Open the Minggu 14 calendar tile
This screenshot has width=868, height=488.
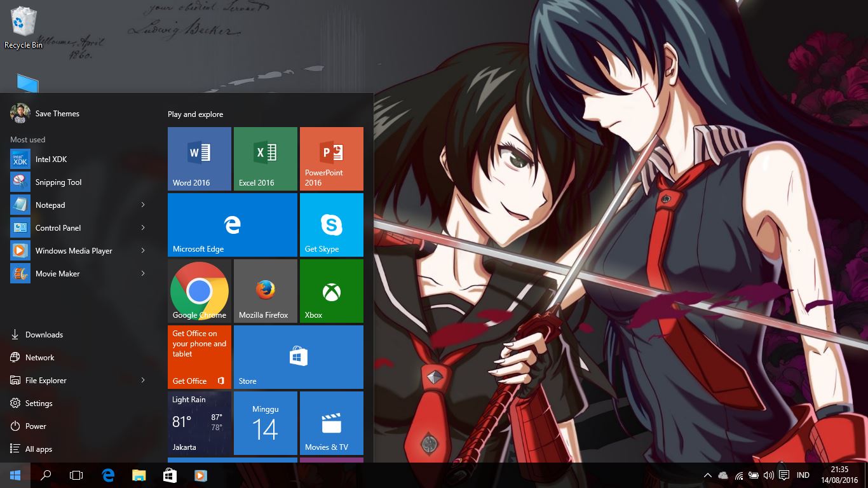click(266, 423)
